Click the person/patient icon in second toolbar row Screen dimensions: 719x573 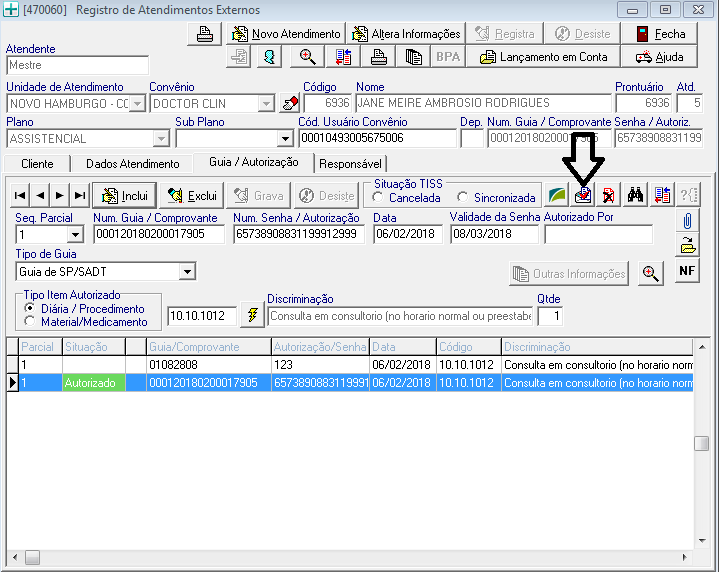(269, 57)
